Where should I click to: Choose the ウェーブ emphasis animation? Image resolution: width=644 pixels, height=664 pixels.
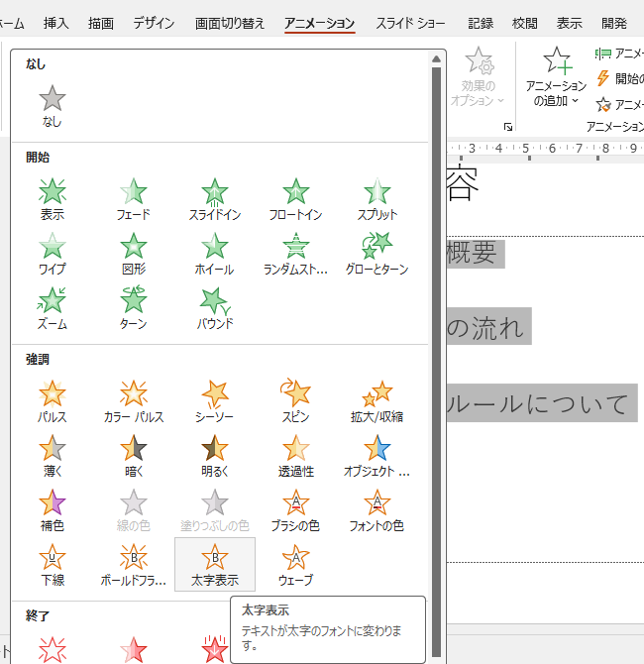click(295, 565)
